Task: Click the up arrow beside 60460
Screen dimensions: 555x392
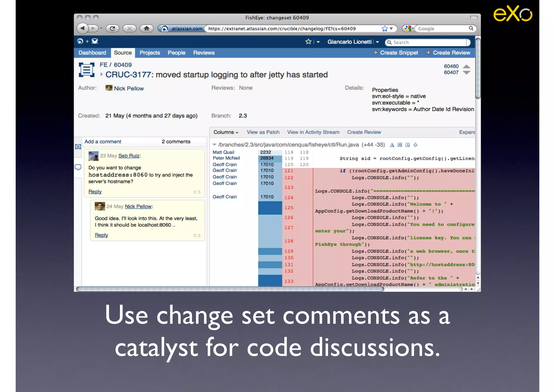Action: point(466,66)
